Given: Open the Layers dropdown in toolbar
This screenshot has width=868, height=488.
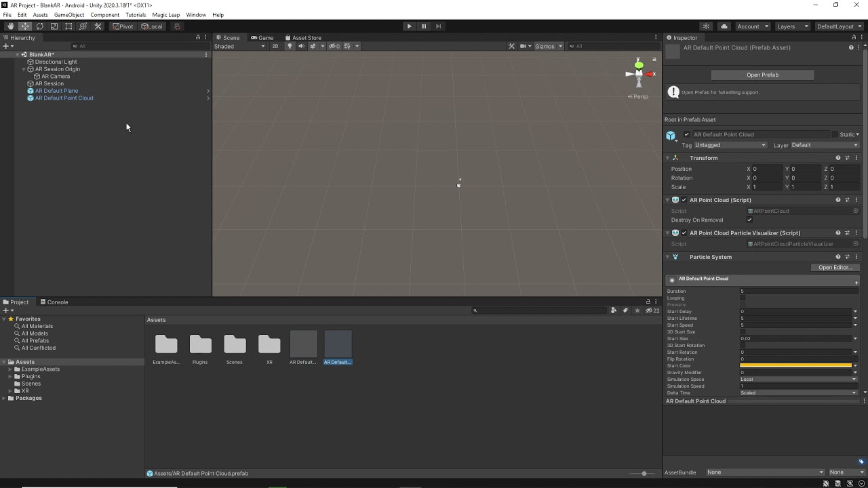Looking at the screenshot, I should [x=792, y=26].
